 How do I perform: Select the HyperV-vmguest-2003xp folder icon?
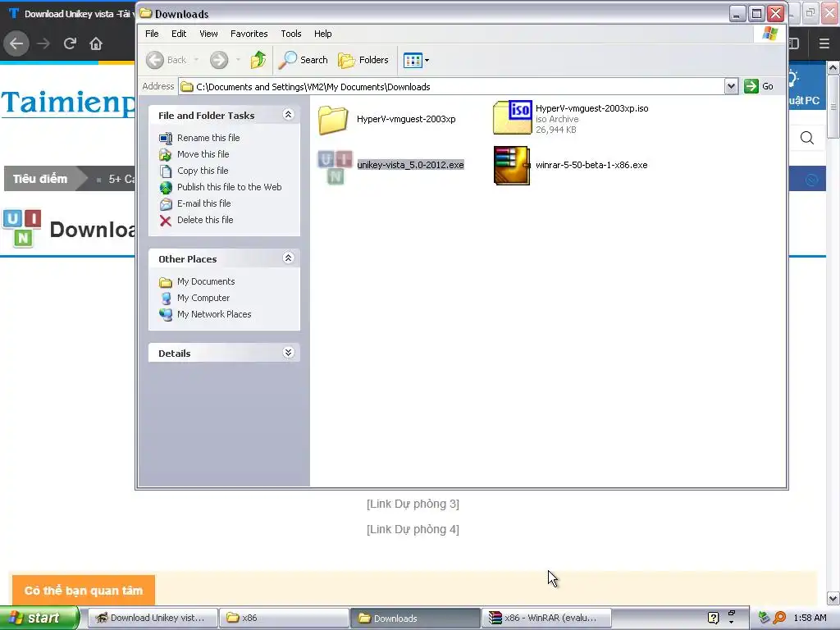(333, 120)
